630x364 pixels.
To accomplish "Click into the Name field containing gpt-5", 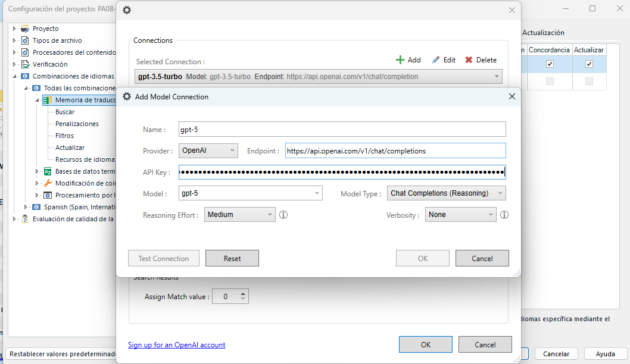I will tap(342, 130).
